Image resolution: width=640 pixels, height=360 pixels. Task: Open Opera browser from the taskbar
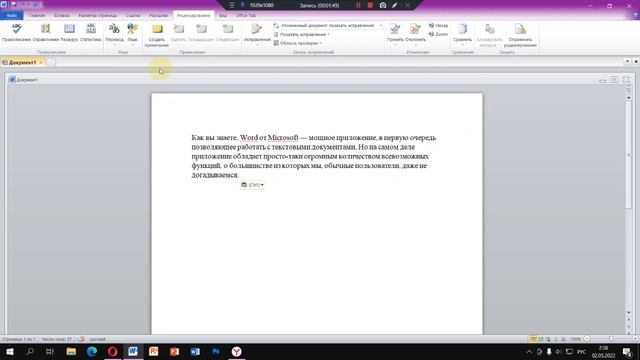112,351
